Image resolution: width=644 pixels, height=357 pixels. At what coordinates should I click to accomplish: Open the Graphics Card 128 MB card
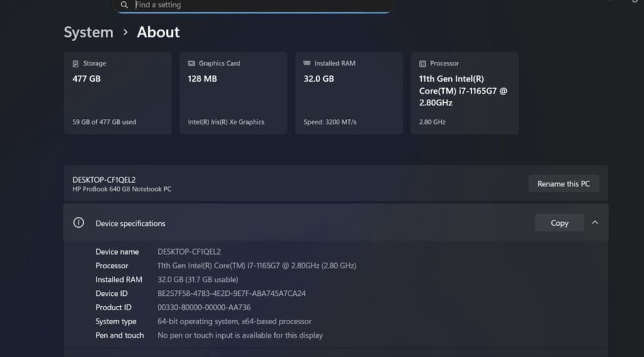233,93
